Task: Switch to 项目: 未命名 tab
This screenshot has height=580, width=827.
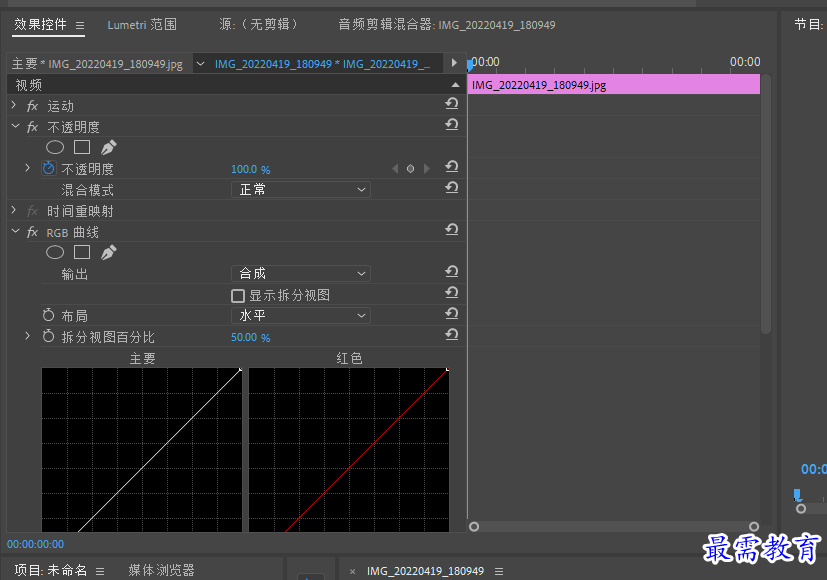Action: coord(51,571)
